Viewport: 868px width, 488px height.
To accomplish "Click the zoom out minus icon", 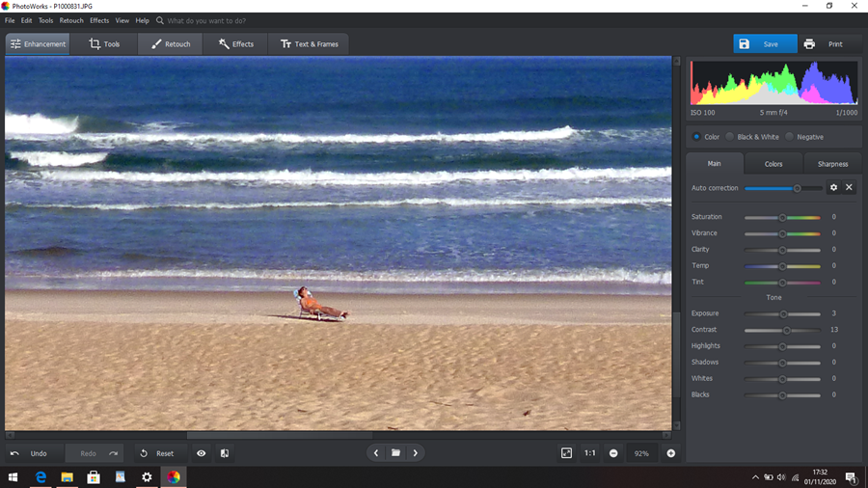I will point(613,453).
